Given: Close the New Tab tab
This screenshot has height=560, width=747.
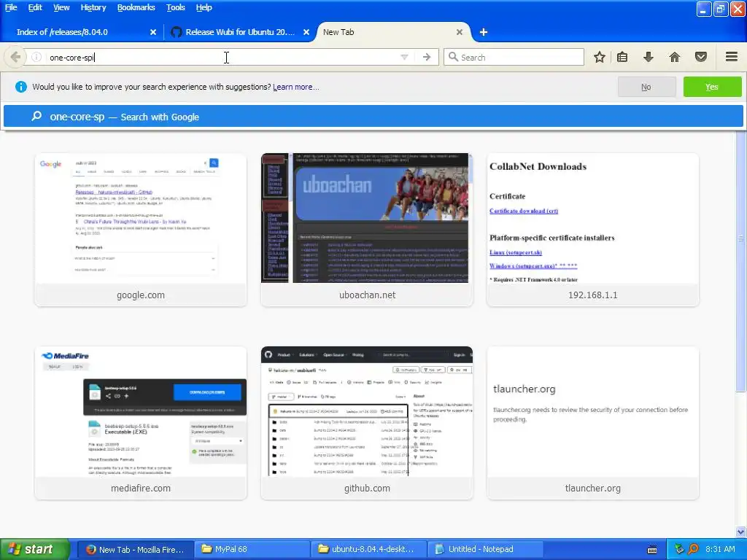Looking at the screenshot, I should click(460, 32).
